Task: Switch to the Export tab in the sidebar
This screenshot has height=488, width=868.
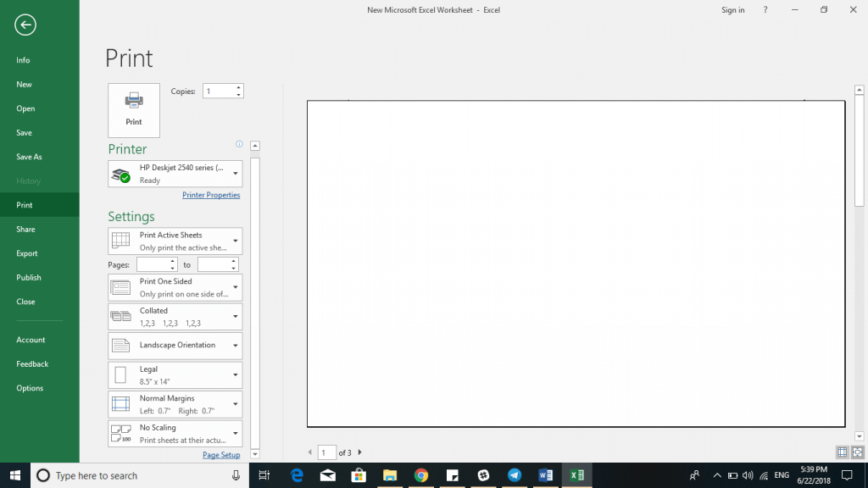Action: pyautogui.click(x=26, y=253)
